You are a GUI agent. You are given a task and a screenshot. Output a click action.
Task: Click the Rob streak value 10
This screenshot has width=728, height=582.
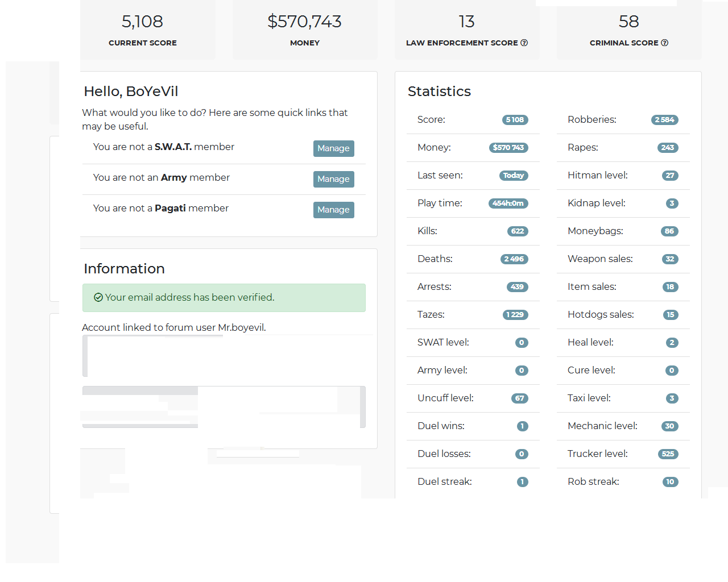pos(671,482)
